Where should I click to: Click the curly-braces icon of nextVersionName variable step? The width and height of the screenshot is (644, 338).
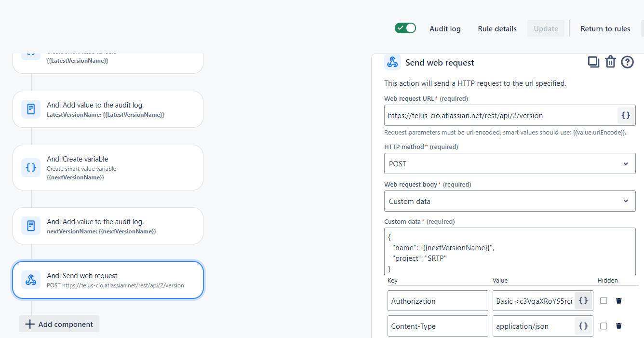[x=31, y=168]
